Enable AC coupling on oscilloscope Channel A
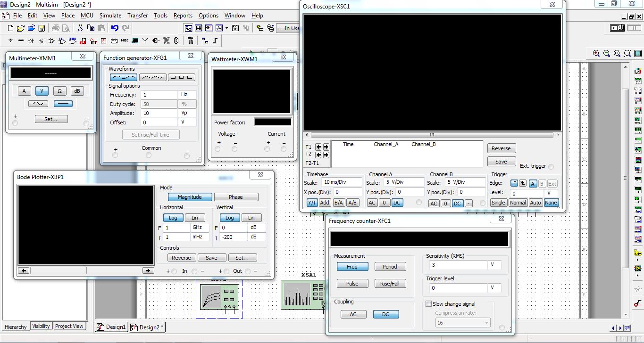Screen dimensions: 644x343 [x=372, y=202]
